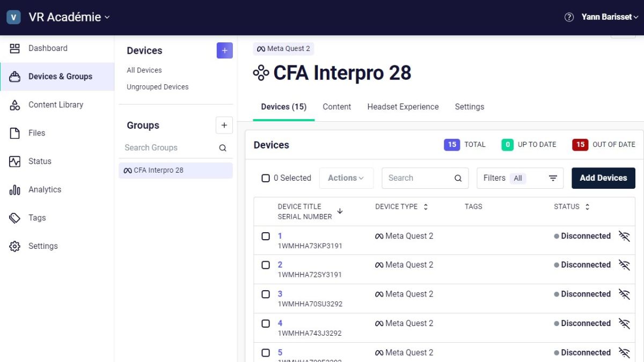644x362 pixels.
Task: Sort by device title arrow
Action: pyautogui.click(x=340, y=211)
